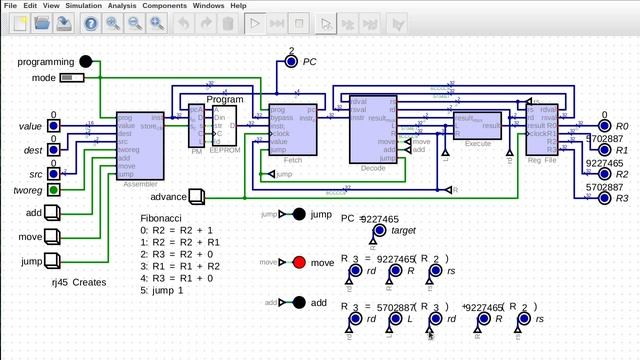Open the Help menu
The image size is (640, 360).
point(238,6)
